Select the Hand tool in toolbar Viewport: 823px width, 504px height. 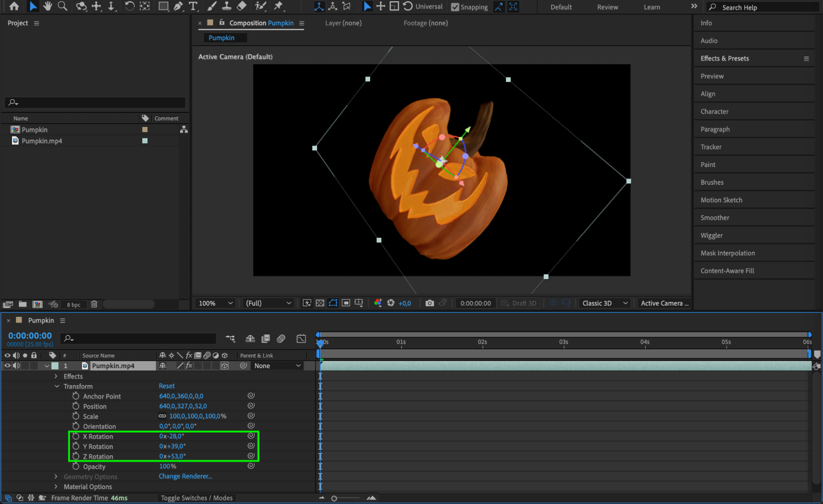click(x=48, y=6)
